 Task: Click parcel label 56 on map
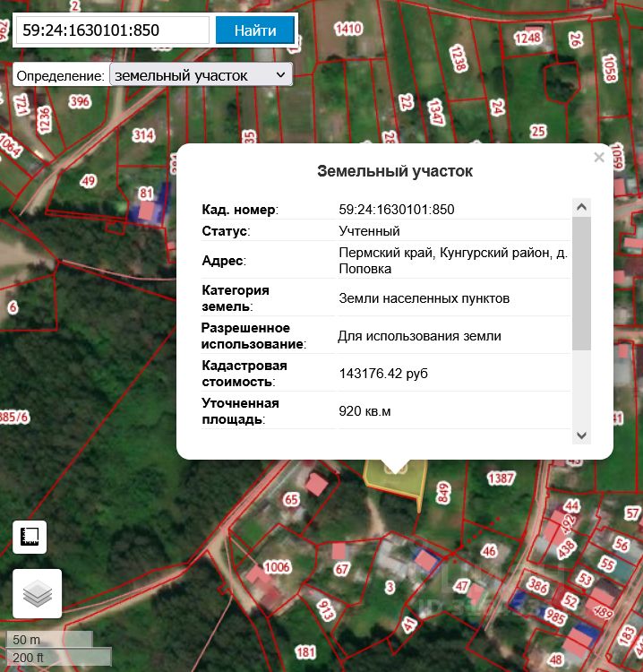coord(621,544)
